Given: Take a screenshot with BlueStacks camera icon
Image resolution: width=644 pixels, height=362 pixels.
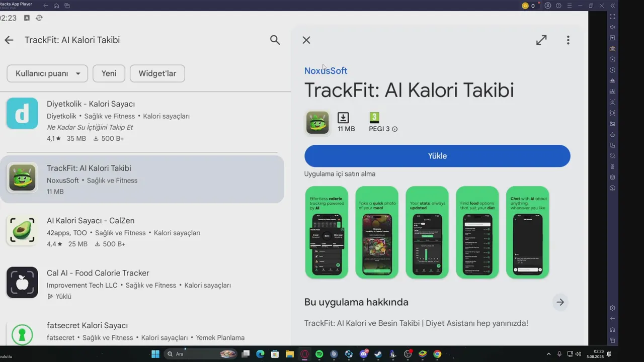Looking at the screenshot, I should (x=612, y=102).
